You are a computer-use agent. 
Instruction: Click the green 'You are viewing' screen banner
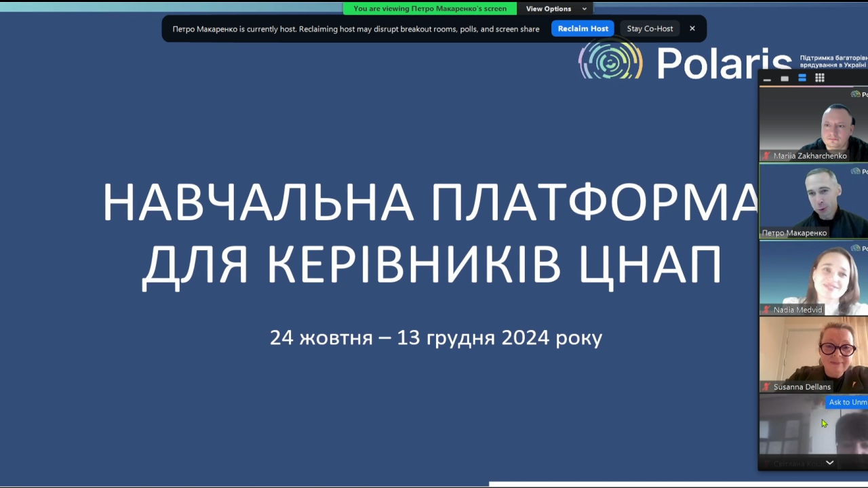(430, 9)
